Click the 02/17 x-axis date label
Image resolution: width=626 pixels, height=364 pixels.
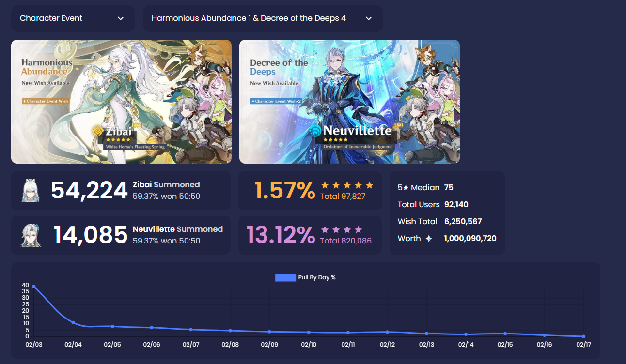click(x=583, y=345)
